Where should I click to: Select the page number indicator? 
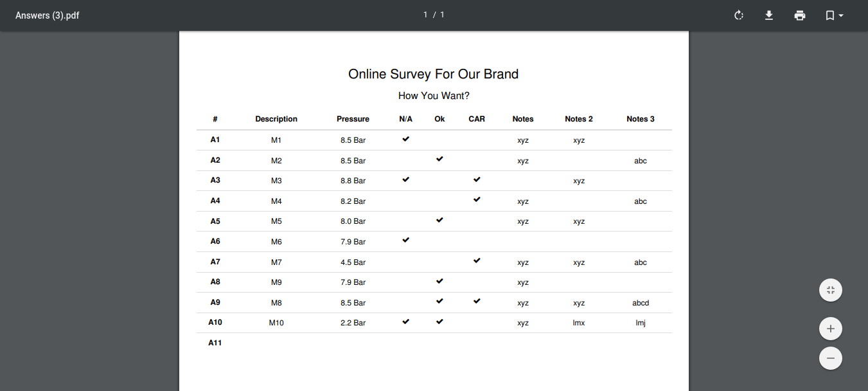[x=434, y=15]
